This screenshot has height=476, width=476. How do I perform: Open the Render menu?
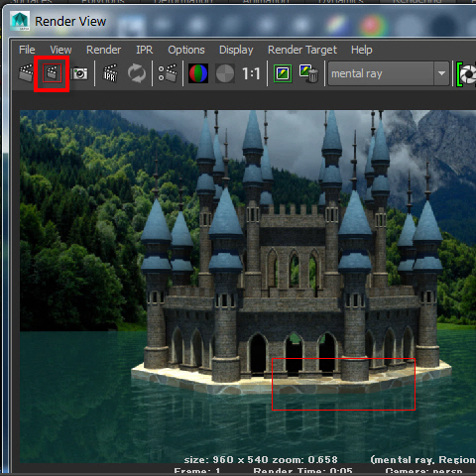coord(103,50)
